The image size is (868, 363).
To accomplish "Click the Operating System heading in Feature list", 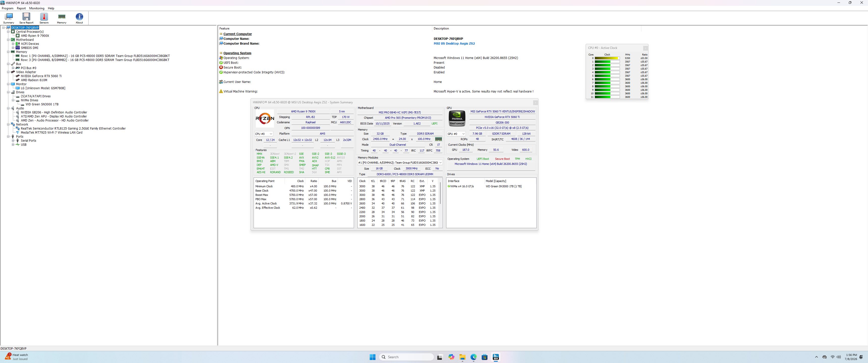I will point(237,53).
